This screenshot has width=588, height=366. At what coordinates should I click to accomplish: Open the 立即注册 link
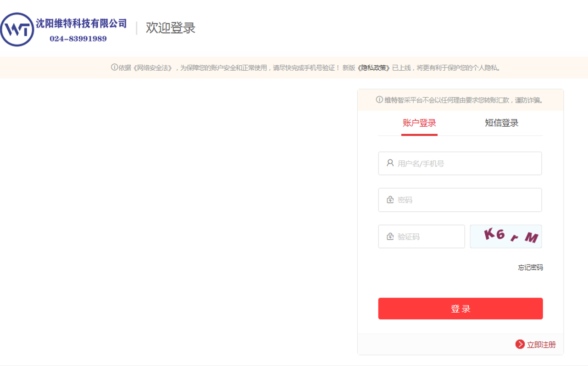click(x=541, y=344)
